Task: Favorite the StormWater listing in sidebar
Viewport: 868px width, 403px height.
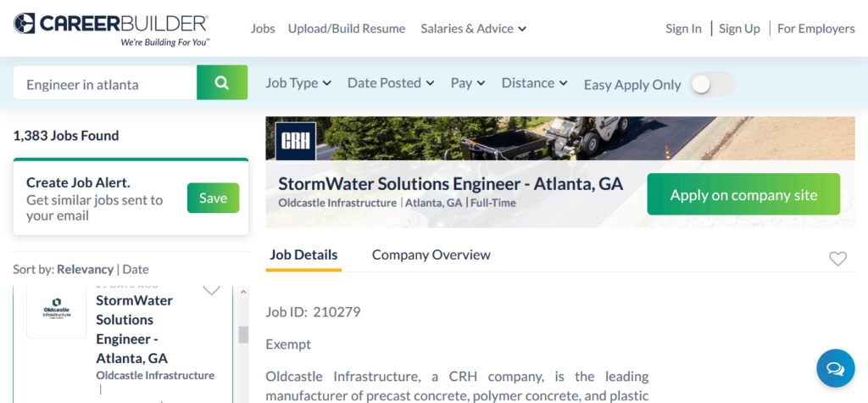Action: 211,291
